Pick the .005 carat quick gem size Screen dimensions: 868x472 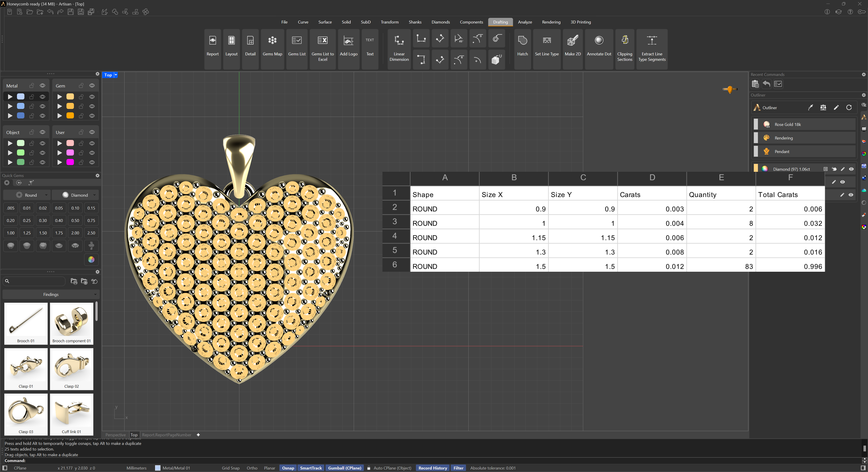click(x=11, y=208)
